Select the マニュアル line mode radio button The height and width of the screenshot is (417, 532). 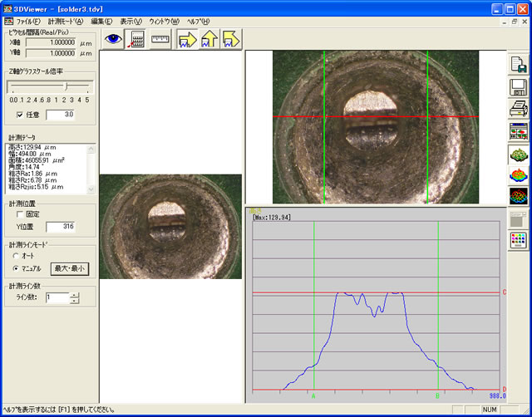point(16,268)
